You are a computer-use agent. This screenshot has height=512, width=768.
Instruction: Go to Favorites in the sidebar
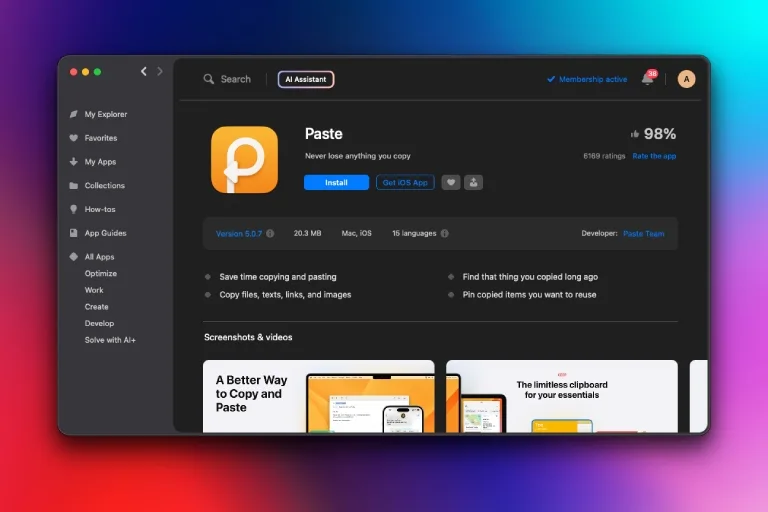point(101,138)
